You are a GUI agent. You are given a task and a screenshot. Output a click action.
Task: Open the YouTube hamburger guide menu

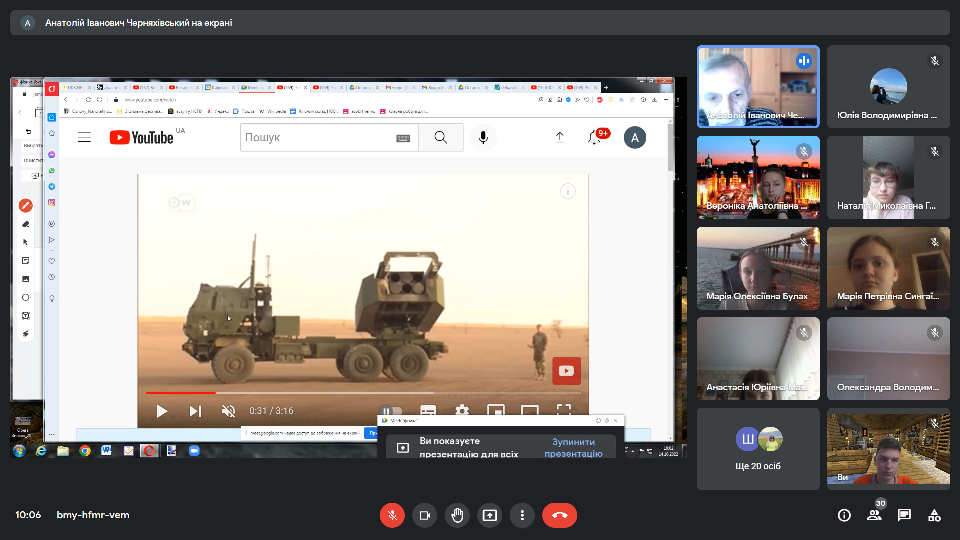(x=85, y=137)
